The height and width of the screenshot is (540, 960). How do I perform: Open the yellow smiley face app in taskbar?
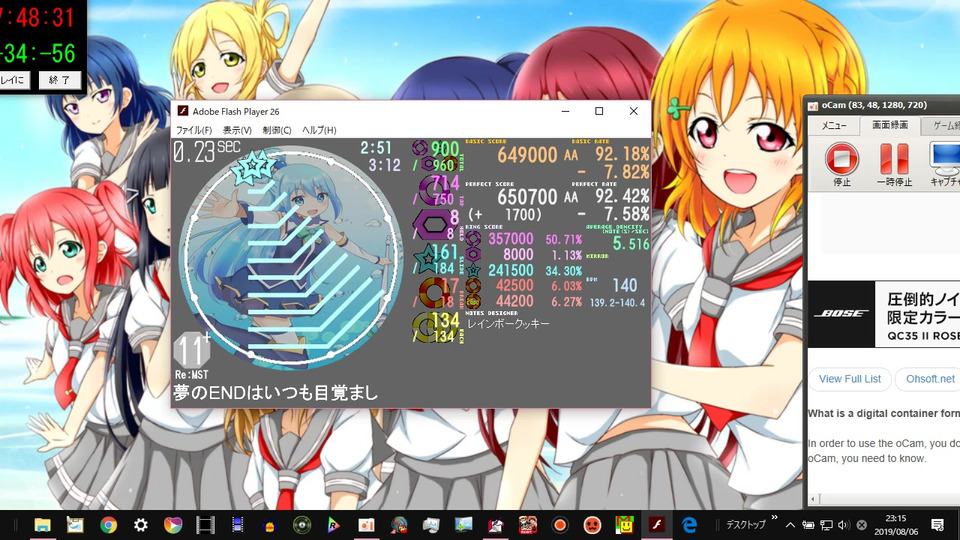624,525
